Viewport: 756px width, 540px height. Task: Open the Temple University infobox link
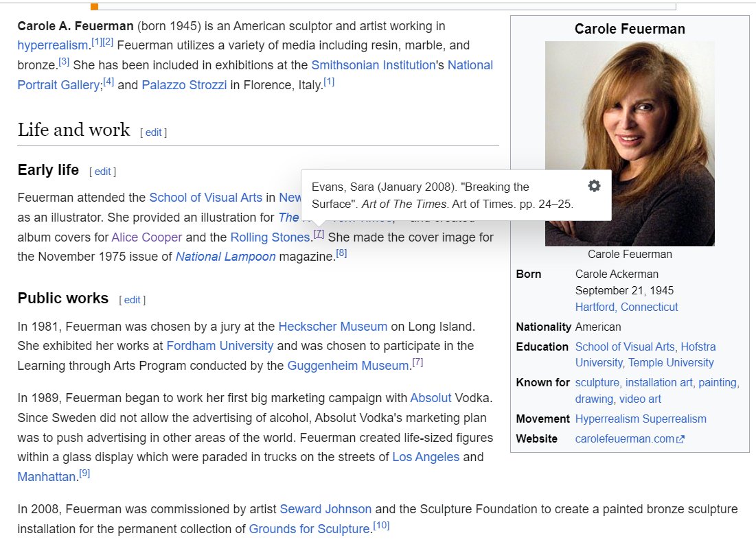[671, 363]
